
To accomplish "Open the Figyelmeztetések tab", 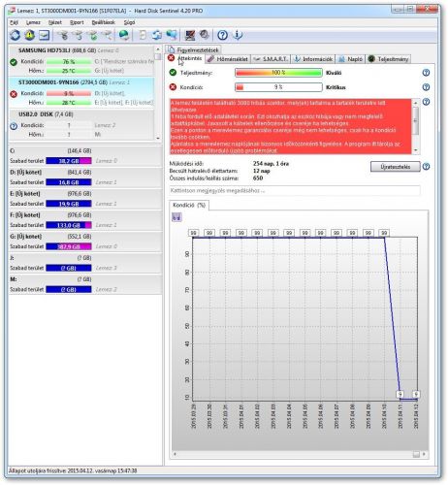I will tap(193, 49).
